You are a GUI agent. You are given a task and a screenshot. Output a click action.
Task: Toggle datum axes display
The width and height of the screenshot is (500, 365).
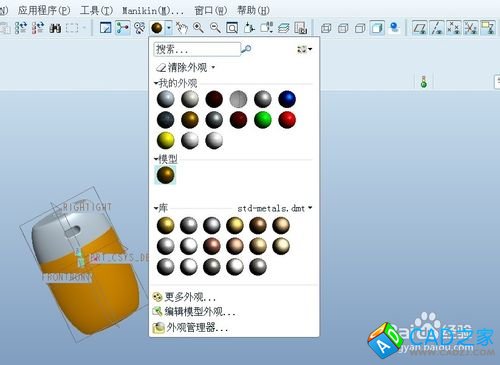tap(437, 28)
